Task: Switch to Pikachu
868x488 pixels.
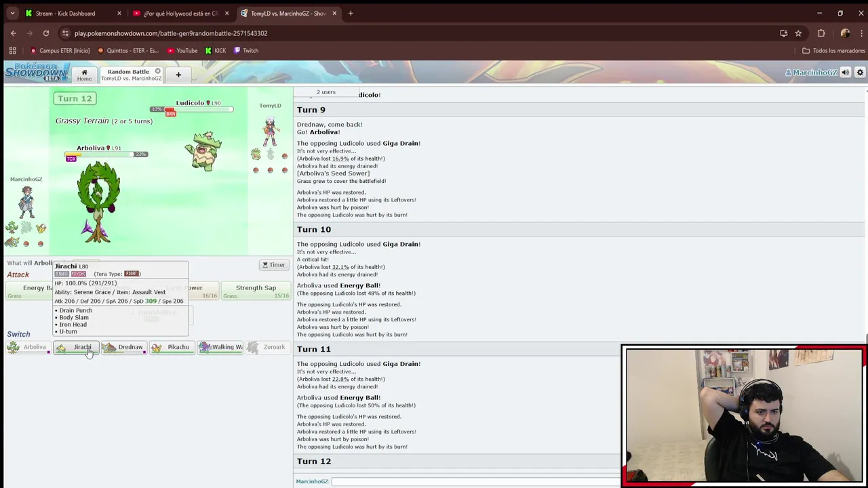Action: 172,347
